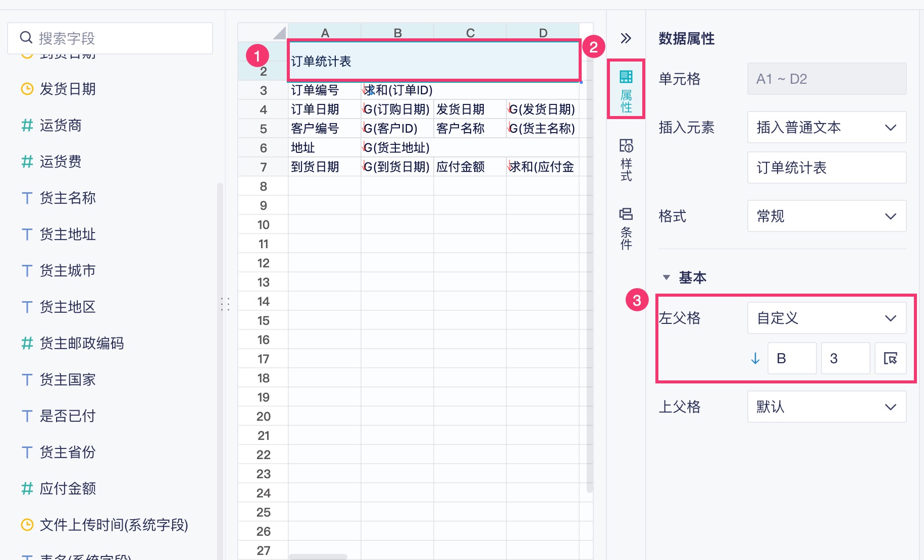Open the 条件 conditions tab
The height and width of the screenshot is (560, 924).
[x=626, y=228]
